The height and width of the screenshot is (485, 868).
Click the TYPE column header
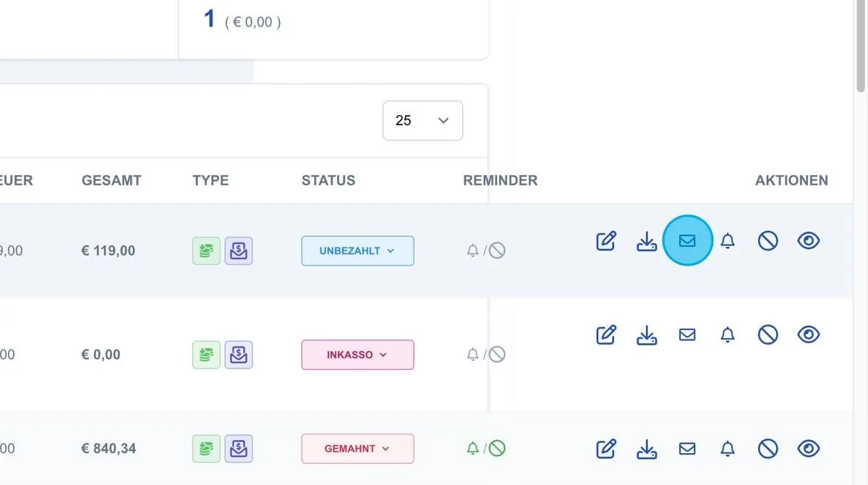tap(210, 180)
